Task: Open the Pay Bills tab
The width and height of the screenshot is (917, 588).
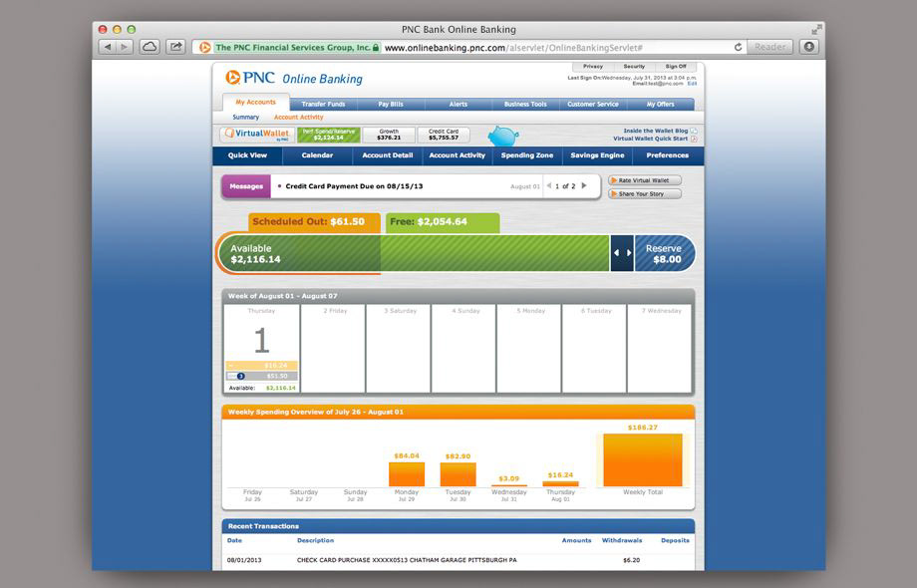Action: pyautogui.click(x=391, y=104)
